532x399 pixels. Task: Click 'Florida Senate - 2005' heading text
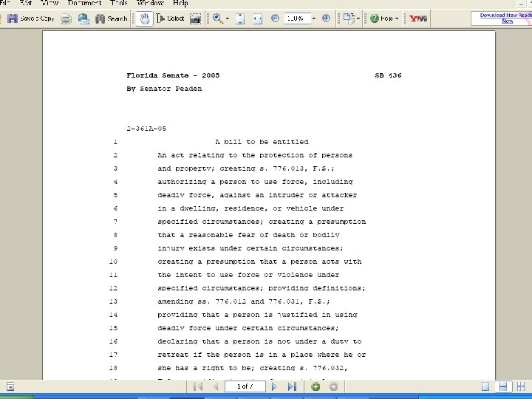coord(173,75)
